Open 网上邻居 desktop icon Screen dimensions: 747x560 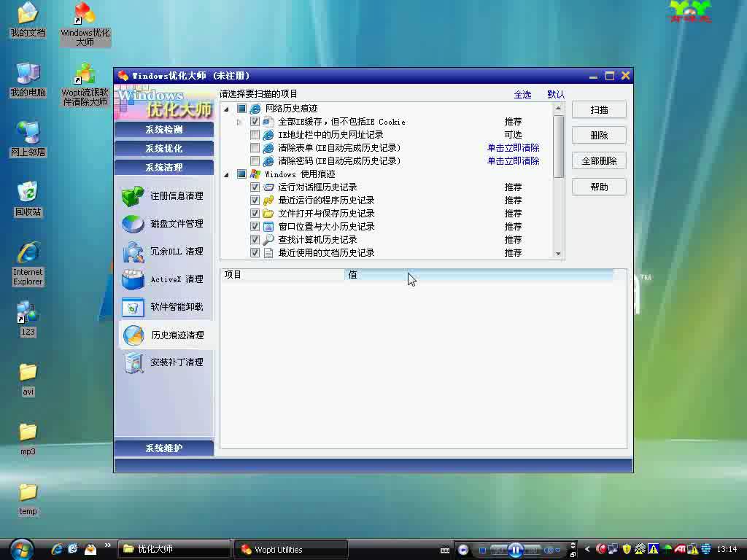pos(28,139)
